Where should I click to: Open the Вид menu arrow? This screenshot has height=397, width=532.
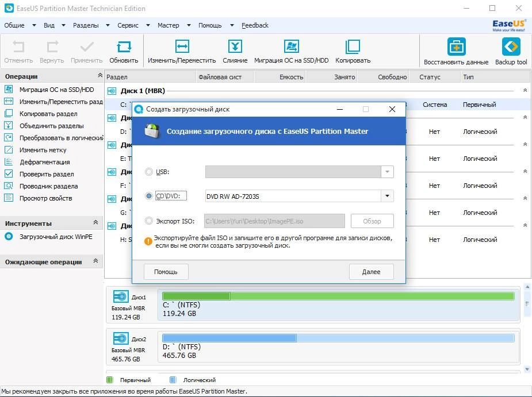coord(63,25)
